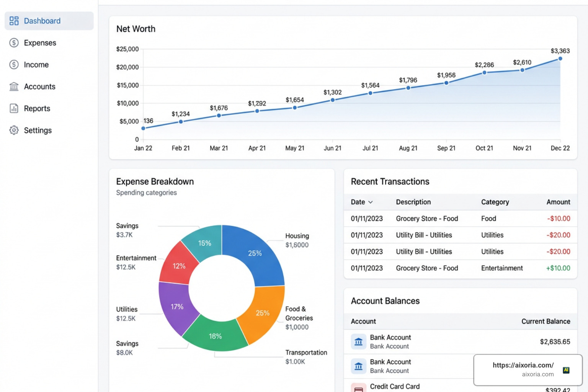Click the Recent Transactions heading
The image size is (588, 392).
pyautogui.click(x=390, y=181)
